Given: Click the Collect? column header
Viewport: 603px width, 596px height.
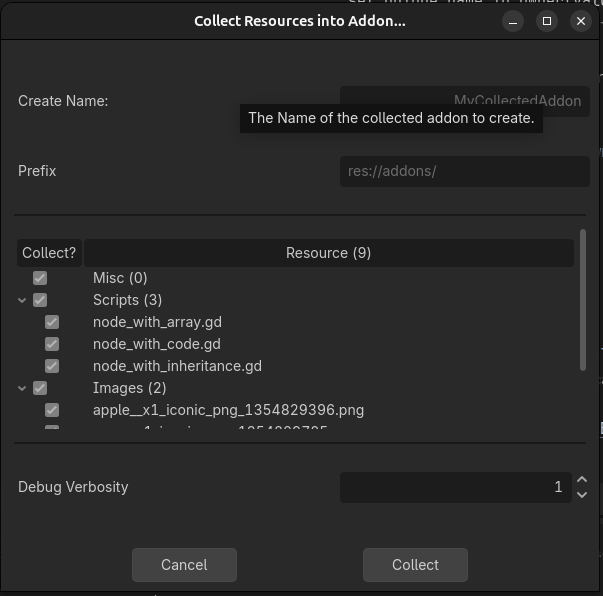Looking at the screenshot, I should click(49, 253).
